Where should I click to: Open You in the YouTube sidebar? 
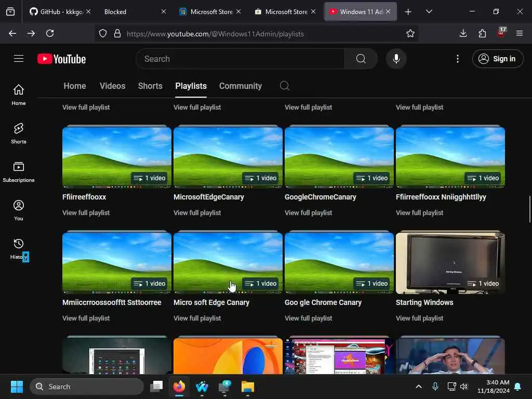19,210
